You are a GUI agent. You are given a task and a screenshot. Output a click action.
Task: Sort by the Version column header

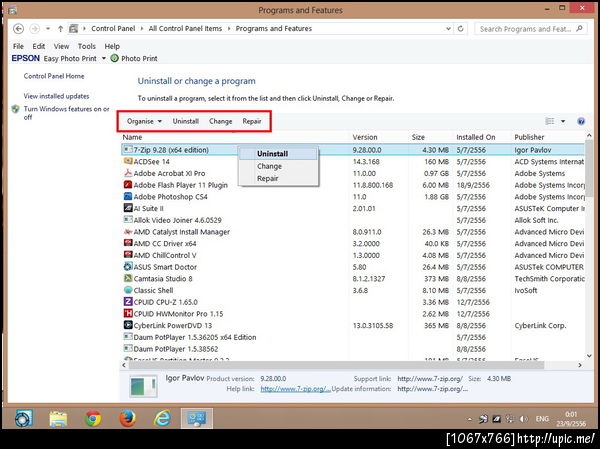coord(365,137)
